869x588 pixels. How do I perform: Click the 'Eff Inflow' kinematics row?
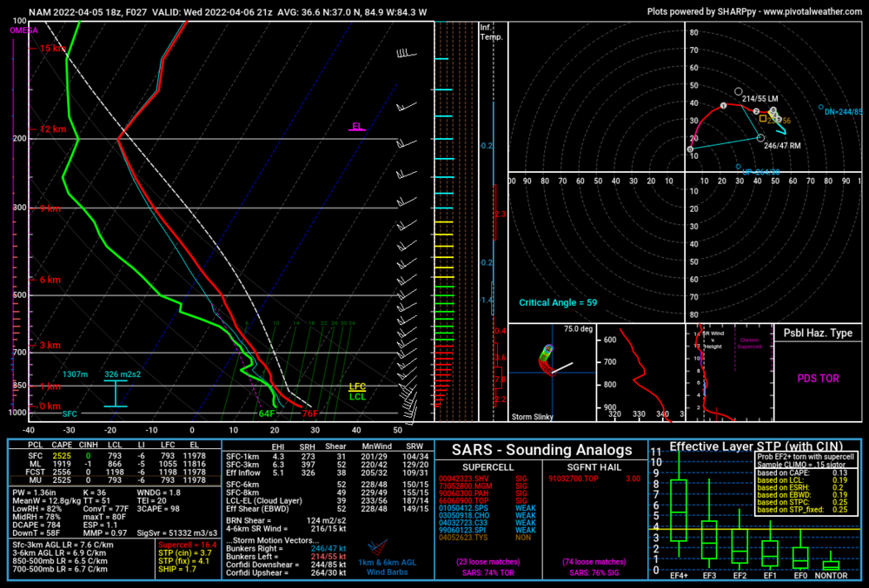[x=327, y=472]
